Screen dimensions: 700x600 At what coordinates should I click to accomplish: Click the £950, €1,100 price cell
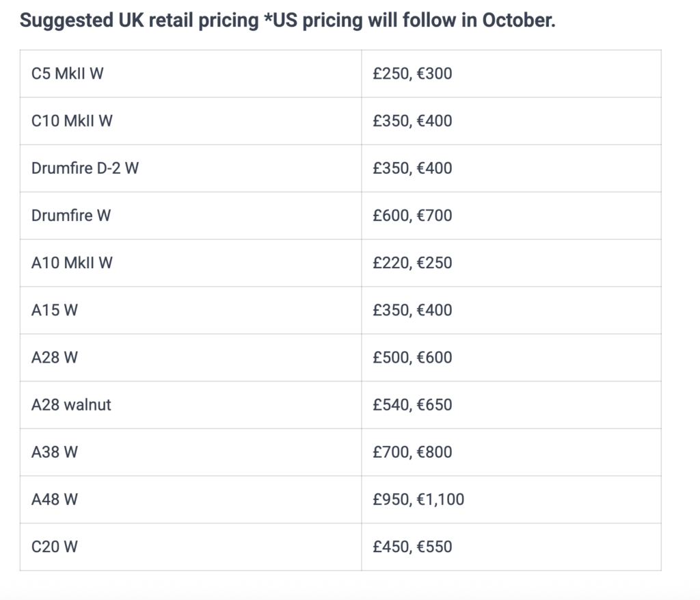(x=418, y=499)
